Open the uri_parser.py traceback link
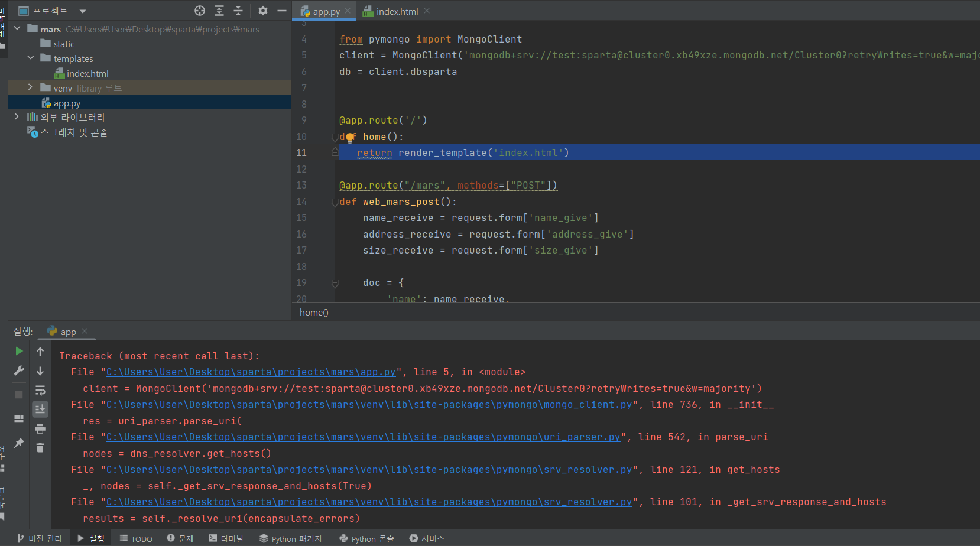This screenshot has width=980, height=546. coord(364,437)
